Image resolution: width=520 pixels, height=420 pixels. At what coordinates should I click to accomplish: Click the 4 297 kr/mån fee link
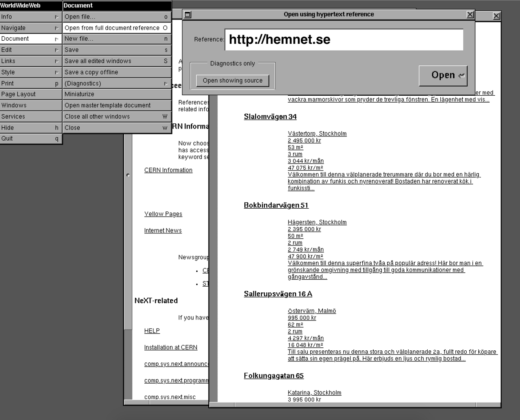pos(305,338)
